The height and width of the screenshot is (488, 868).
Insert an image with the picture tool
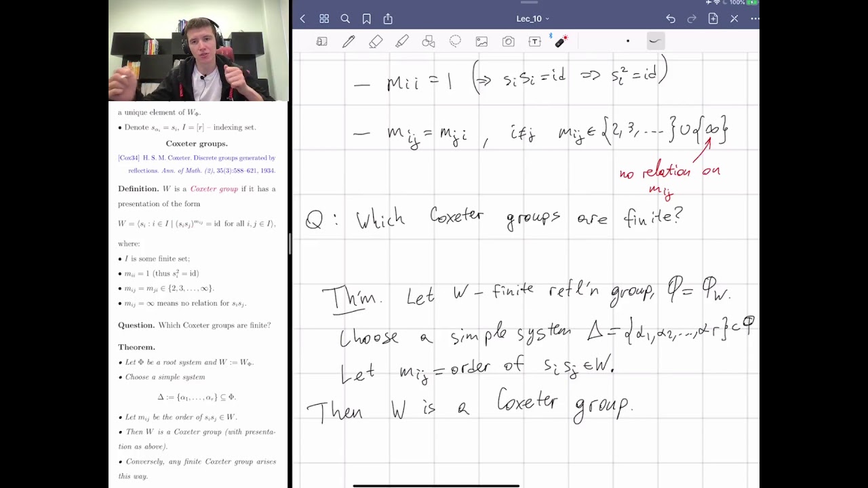pos(481,42)
